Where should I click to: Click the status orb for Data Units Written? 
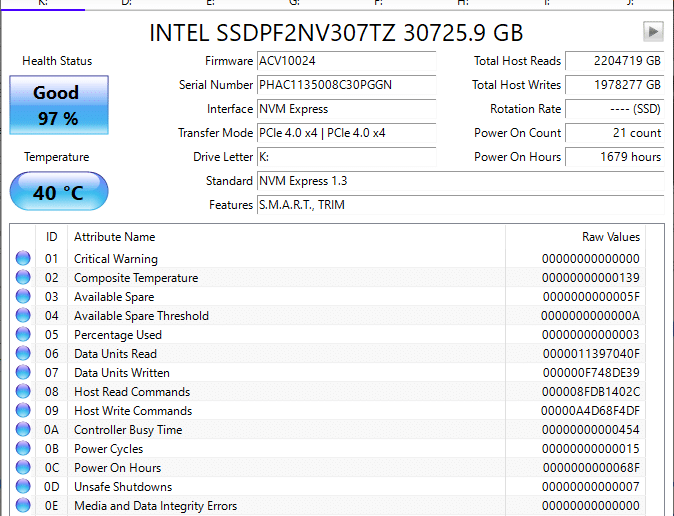pyautogui.click(x=23, y=372)
